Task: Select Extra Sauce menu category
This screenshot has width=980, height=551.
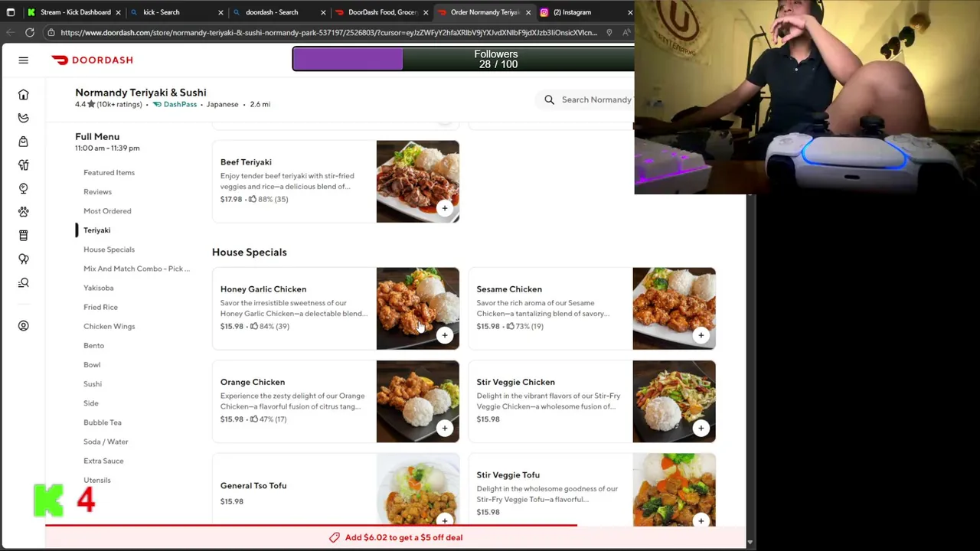Action: pyautogui.click(x=103, y=461)
